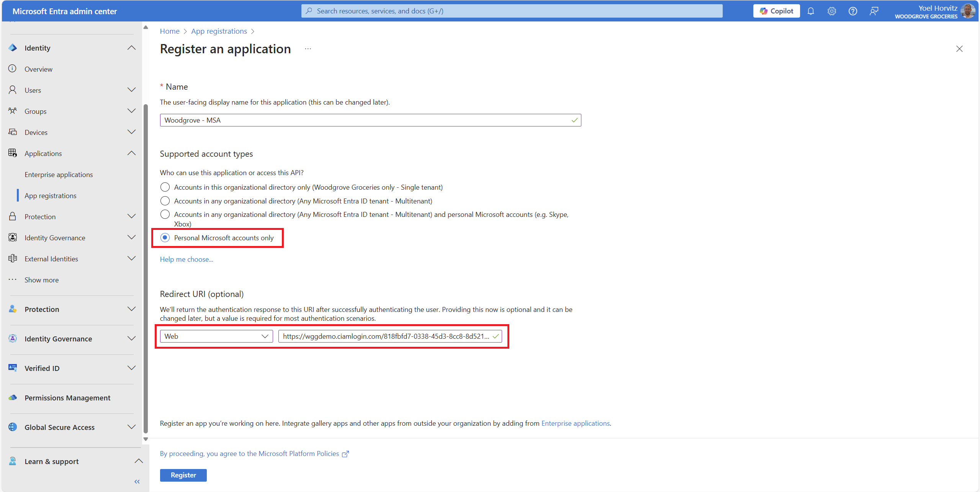Open the Web platform dropdown
The width and height of the screenshot is (980, 492).
pyautogui.click(x=216, y=336)
